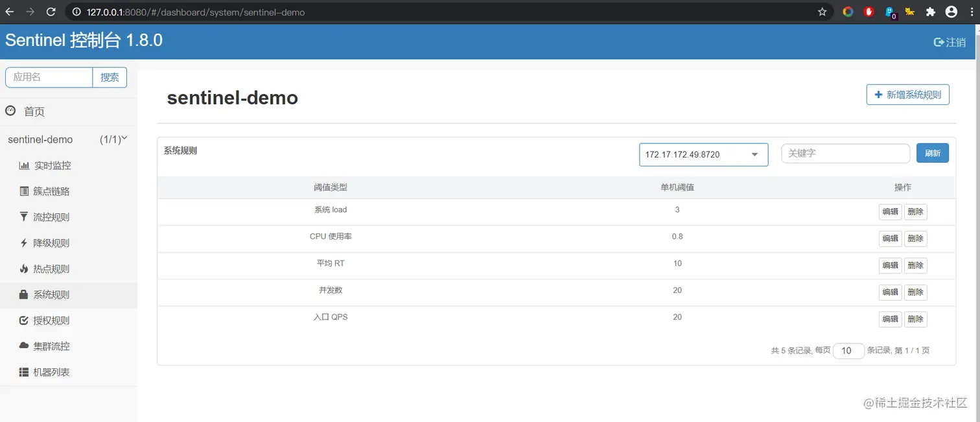The image size is (980, 422).
Task: Open 集群流控 menu item
Action: (x=51, y=346)
